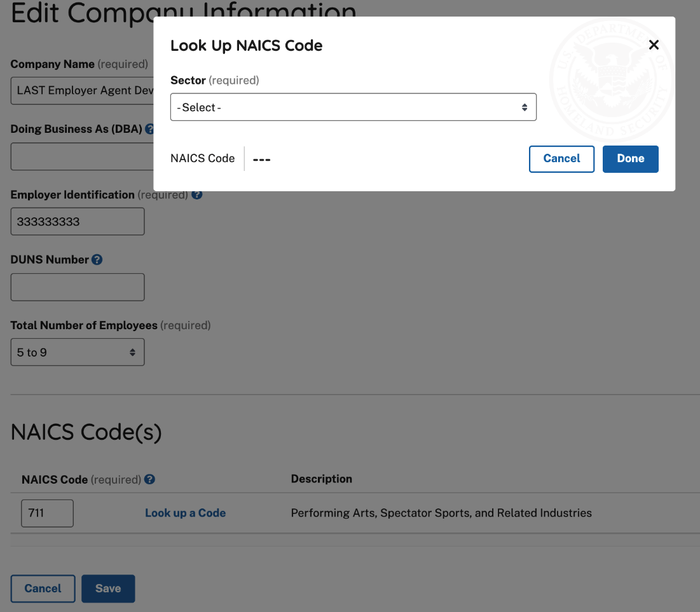Screen dimensions: 700x612
Task: Click Cancel in the NAICS lookup dialog
Action: 561,159
